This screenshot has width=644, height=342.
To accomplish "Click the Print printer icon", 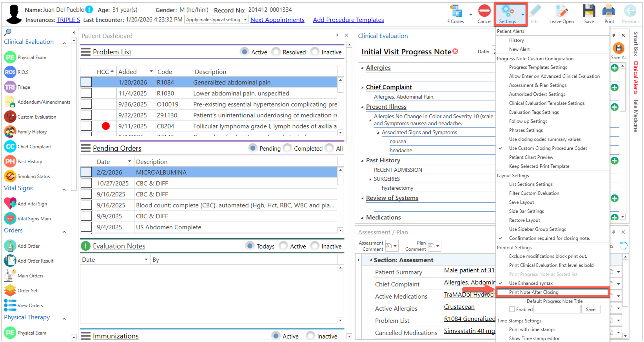I will (x=609, y=11).
